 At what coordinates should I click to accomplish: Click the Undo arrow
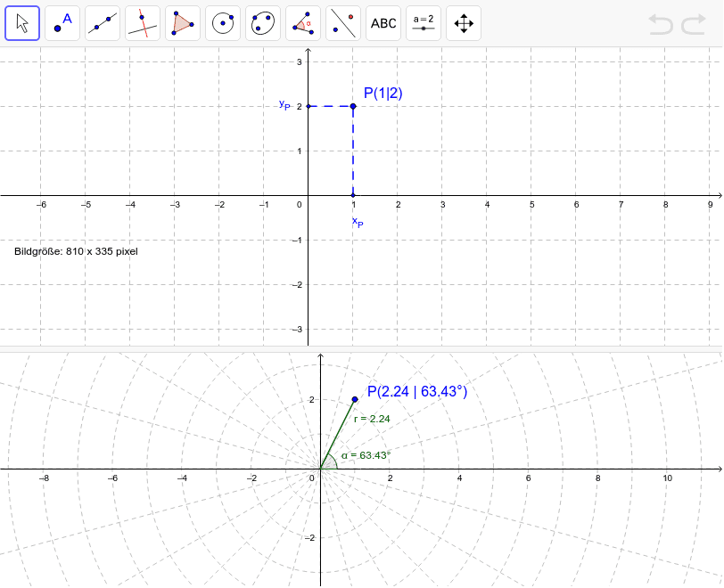[x=662, y=24]
